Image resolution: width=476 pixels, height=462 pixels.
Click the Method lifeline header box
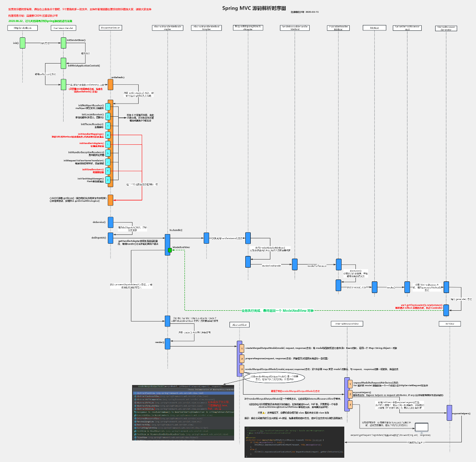coord(374,28)
